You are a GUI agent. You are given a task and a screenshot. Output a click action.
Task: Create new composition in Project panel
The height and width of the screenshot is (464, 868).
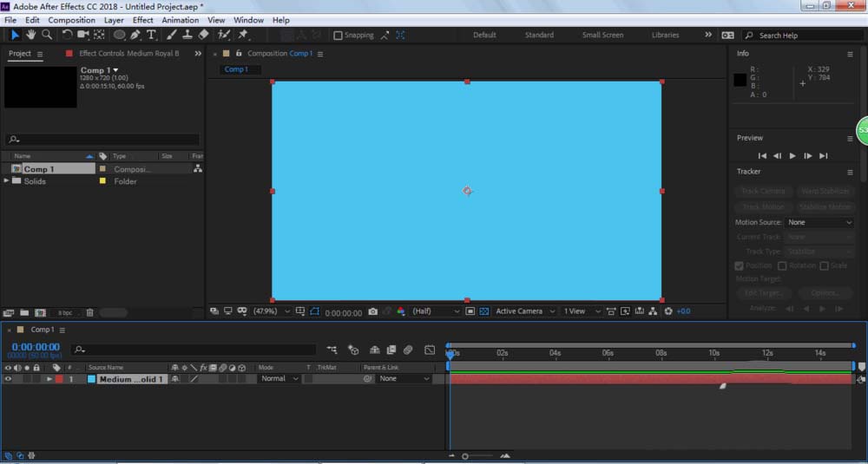[41, 313]
